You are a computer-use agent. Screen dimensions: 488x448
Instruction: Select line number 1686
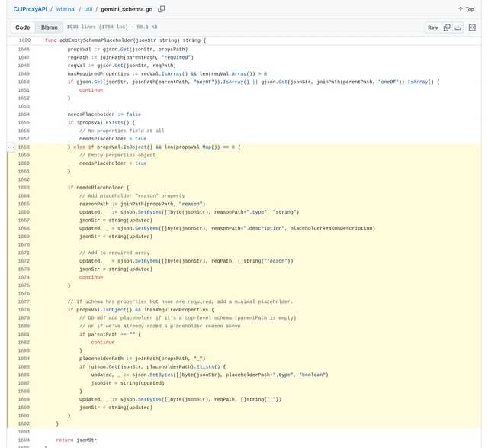[x=24, y=375]
